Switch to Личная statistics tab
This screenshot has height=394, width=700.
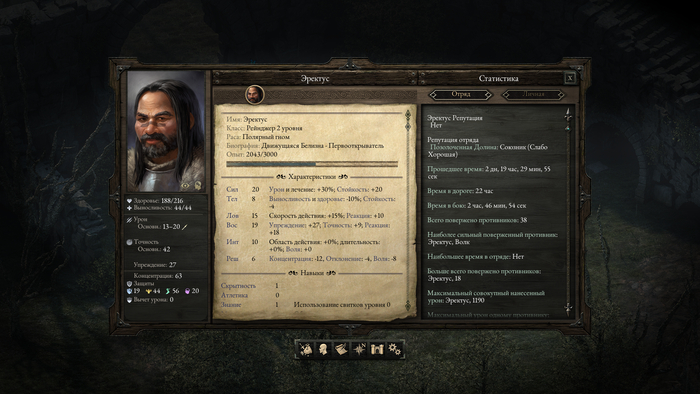coord(533,95)
